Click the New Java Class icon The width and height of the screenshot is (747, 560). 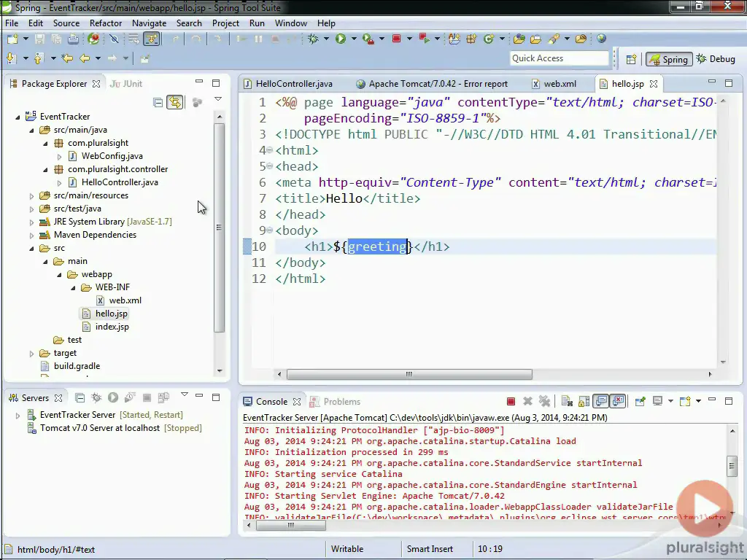coord(489,39)
